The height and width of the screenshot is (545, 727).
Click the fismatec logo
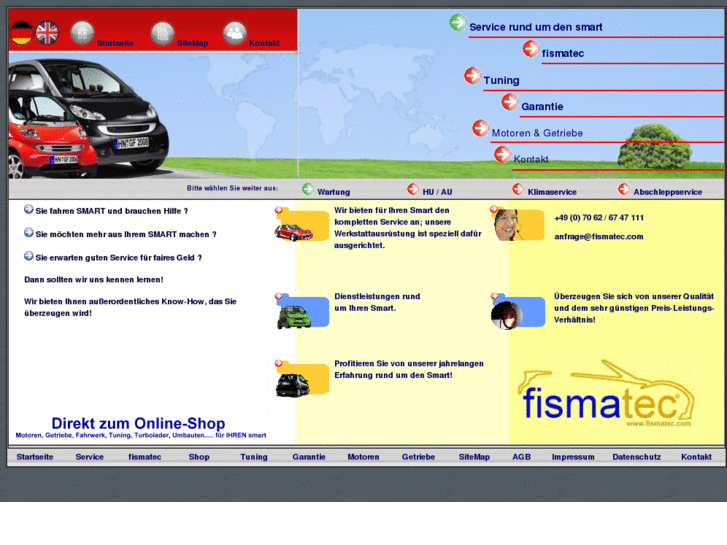(x=606, y=394)
